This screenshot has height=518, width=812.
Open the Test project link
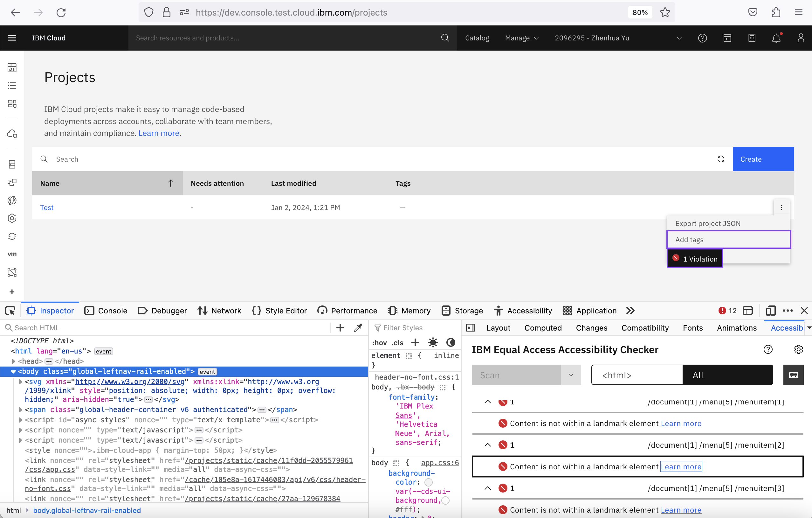(47, 207)
